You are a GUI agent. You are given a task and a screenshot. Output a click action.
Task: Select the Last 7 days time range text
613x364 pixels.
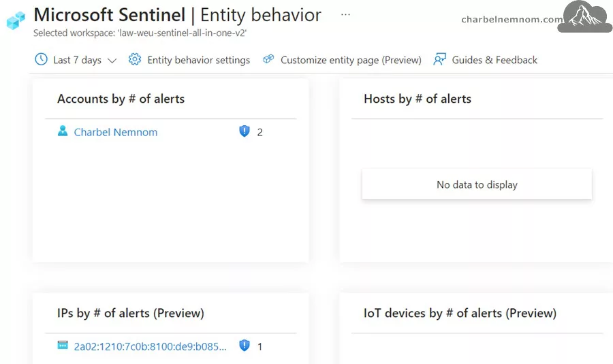[77, 60]
